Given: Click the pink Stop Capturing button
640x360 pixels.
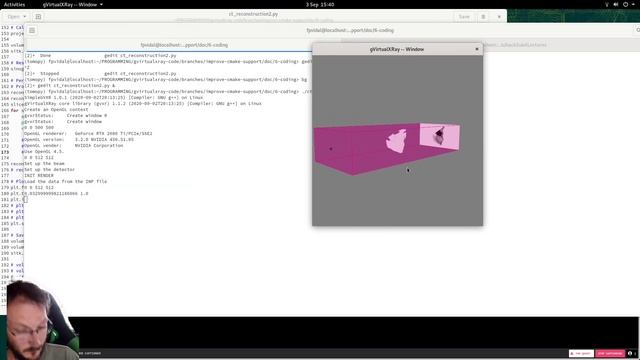Looking at the screenshot, I should (x=610, y=353).
